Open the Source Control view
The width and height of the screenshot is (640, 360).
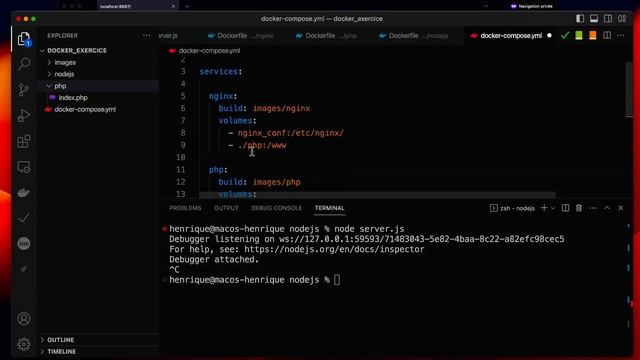tap(24, 89)
